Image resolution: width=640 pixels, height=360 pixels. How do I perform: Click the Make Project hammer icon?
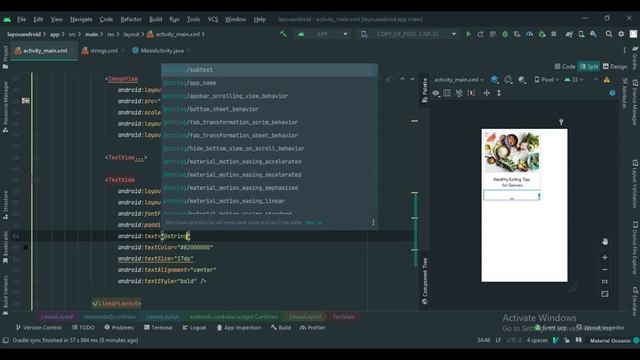(283, 34)
